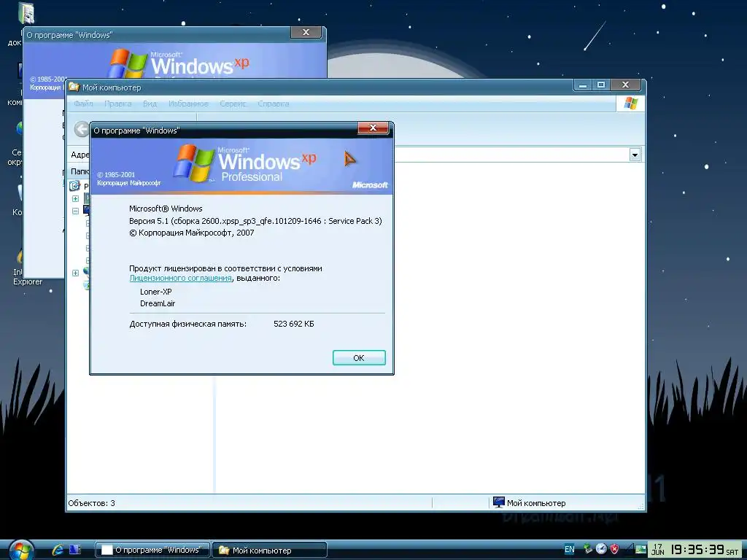Click the DreamLair organization name

(158, 303)
